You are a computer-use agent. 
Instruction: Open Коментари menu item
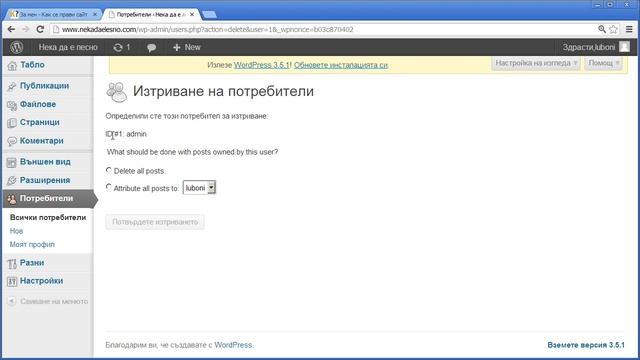click(x=42, y=140)
